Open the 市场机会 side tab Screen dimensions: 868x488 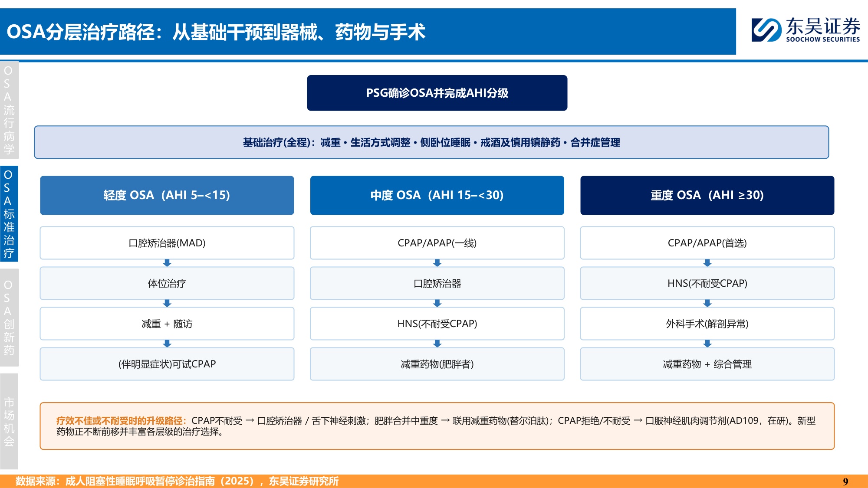click(9, 421)
